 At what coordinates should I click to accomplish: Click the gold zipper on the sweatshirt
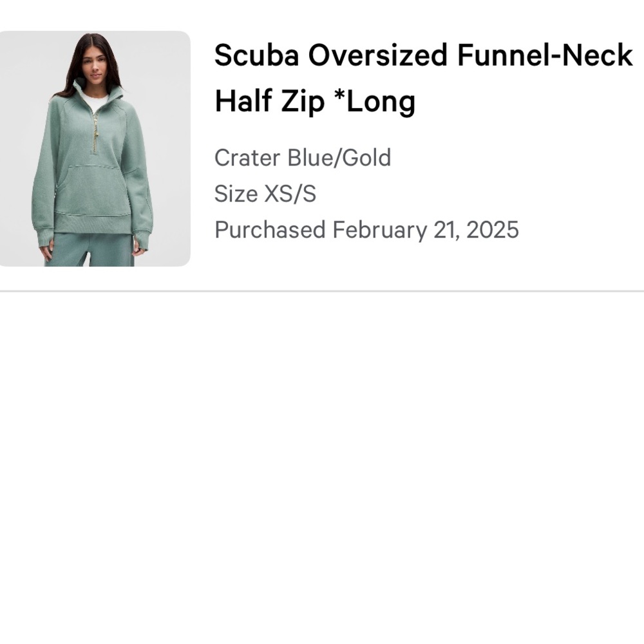click(95, 132)
